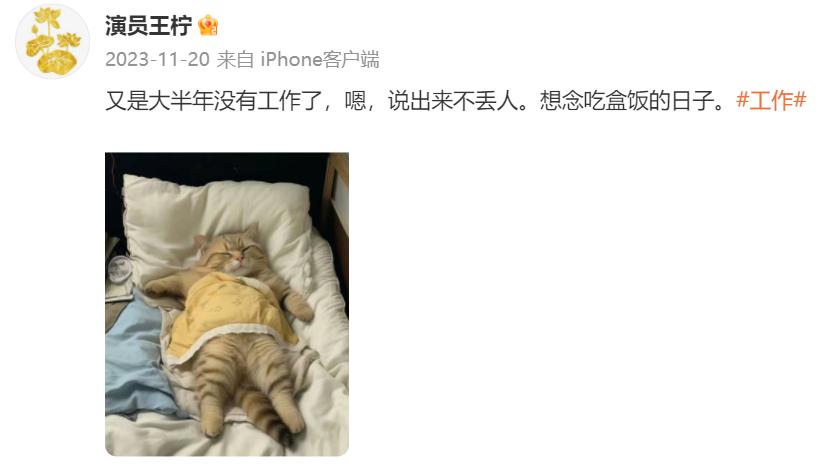Select the iPhone客户端 source label
The width and height of the screenshot is (822, 467).
tap(320, 59)
